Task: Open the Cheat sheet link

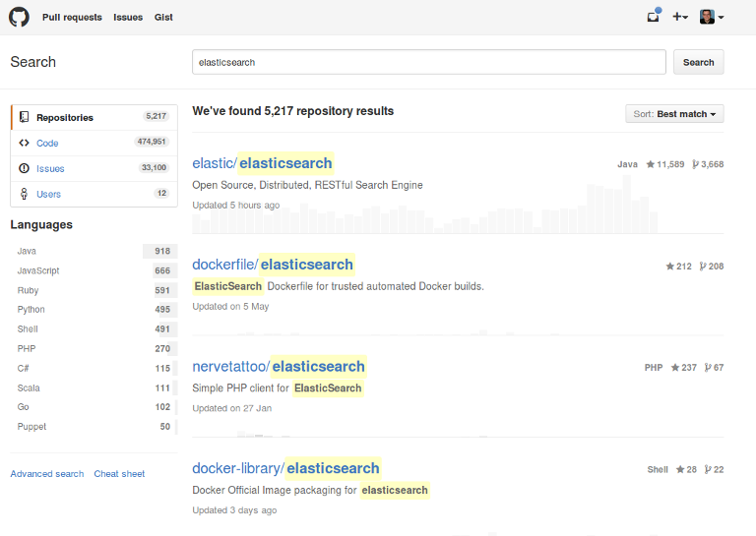Action: 119,474
